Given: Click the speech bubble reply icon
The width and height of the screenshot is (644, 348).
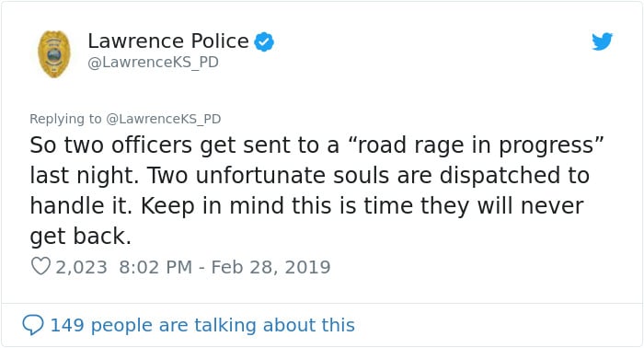Looking at the screenshot, I should (x=33, y=325).
